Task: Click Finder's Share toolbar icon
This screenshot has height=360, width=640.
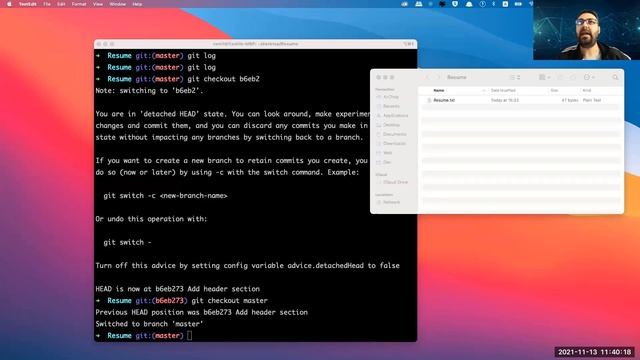Action: (x=560, y=77)
